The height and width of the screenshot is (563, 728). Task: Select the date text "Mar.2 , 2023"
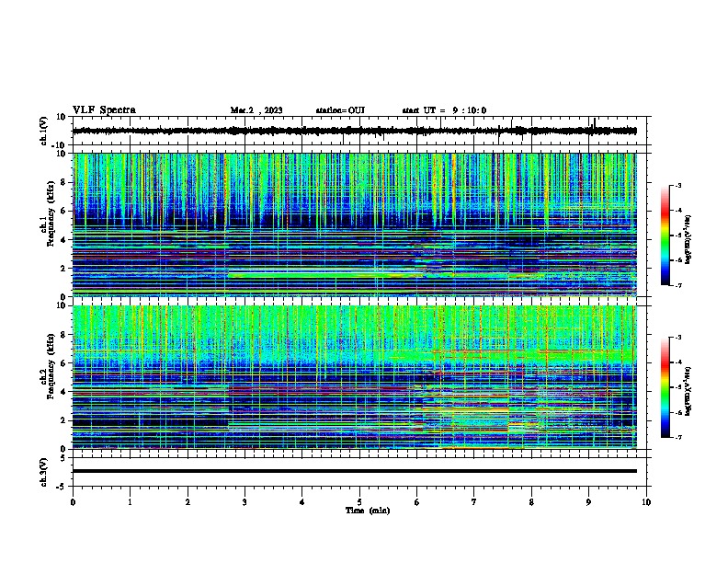[256, 110]
